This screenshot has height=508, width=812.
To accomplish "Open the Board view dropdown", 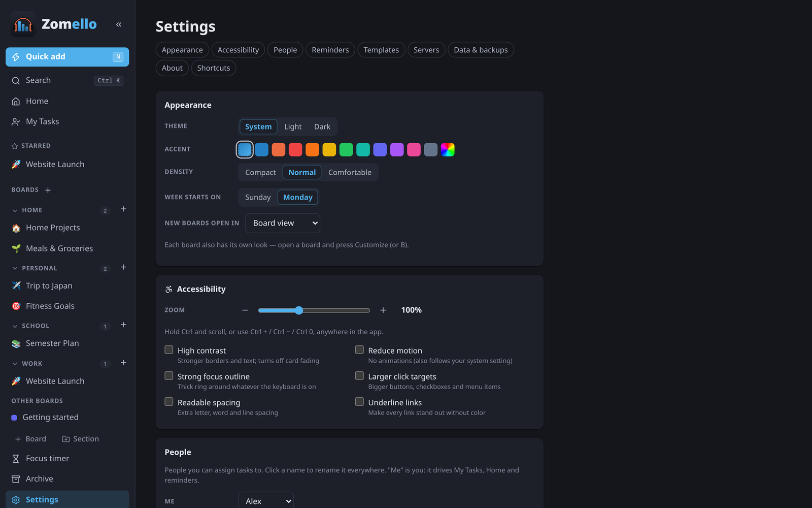I will tap(283, 223).
